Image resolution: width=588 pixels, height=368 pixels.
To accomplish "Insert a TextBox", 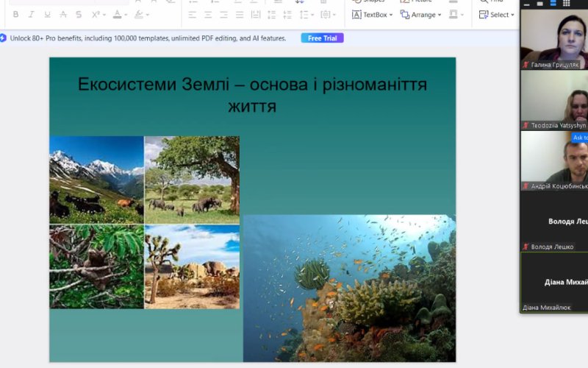I will tap(370, 15).
